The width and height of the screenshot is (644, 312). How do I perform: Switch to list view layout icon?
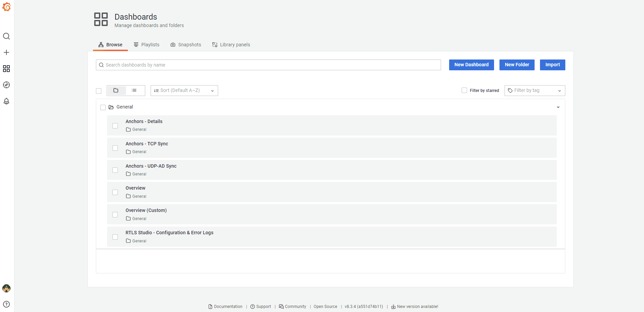click(134, 90)
